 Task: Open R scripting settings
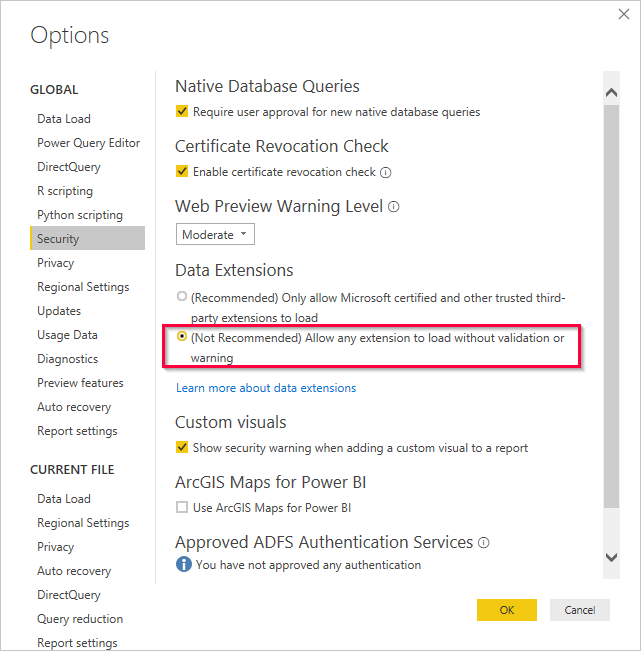[x=65, y=191]
